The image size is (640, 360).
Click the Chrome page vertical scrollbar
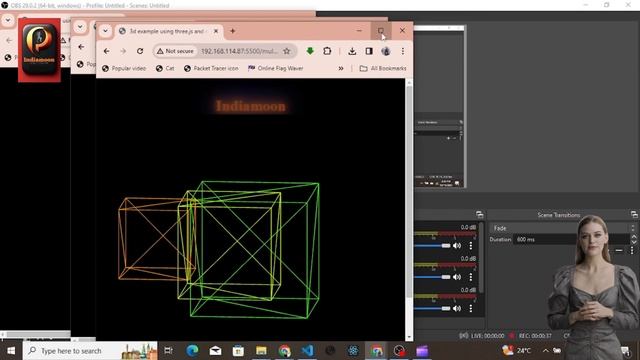(409, 192)
